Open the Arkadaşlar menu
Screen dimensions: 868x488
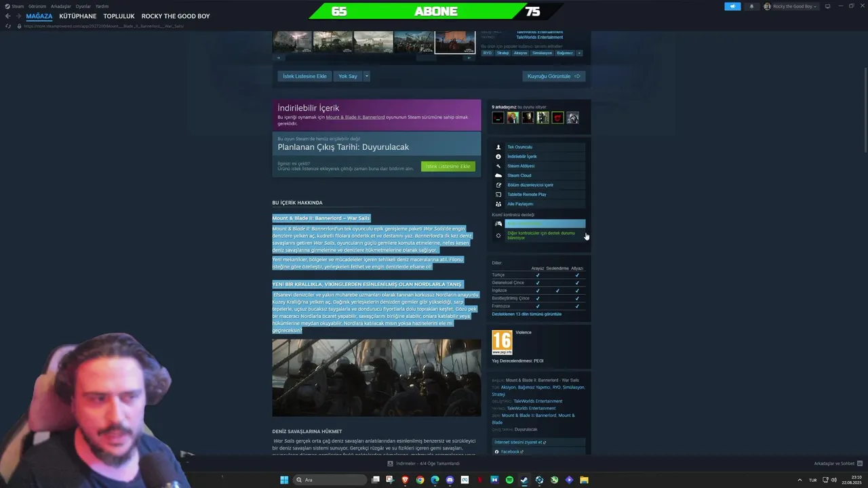[x=61, y=6]
